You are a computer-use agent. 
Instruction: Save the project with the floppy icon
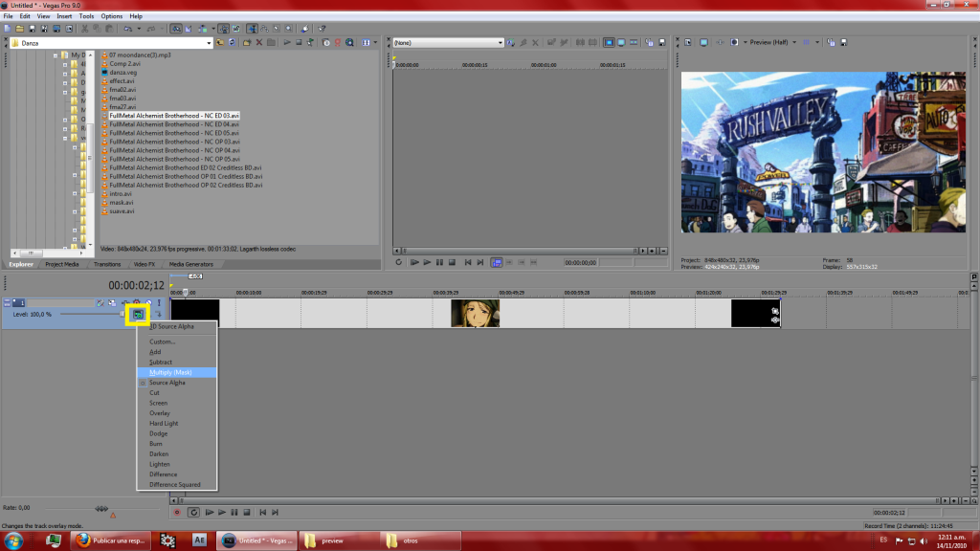point(32,29)
